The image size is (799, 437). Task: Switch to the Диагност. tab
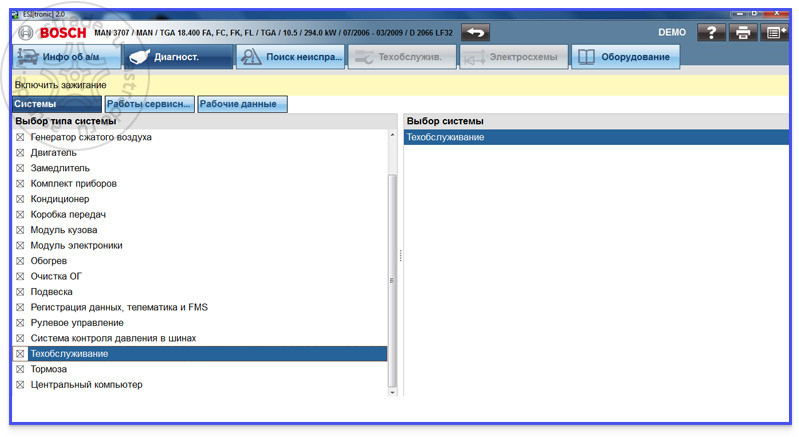tap(178, 57)
